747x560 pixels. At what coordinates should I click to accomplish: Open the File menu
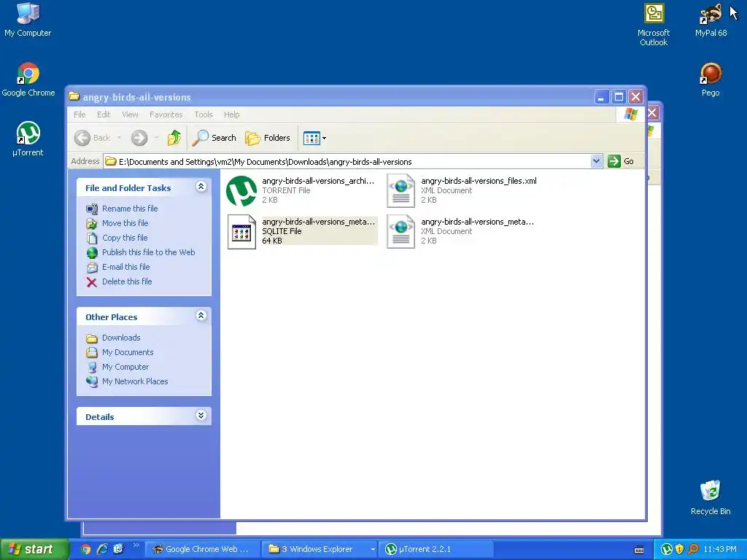(x=80, y=114)
